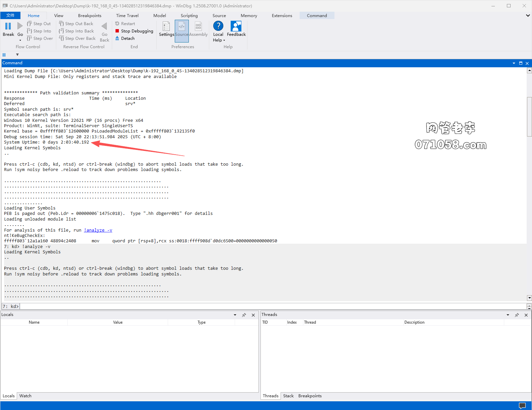Switch to the Watch tab
The image size is (532, 410).
pyautogui.click(x=25, y=396)
